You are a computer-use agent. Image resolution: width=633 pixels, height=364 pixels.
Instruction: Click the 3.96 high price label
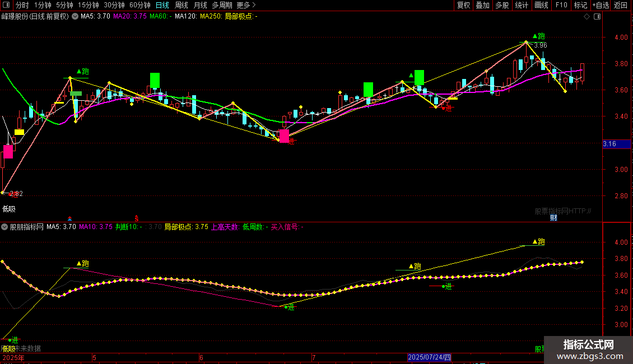point(541,45)
